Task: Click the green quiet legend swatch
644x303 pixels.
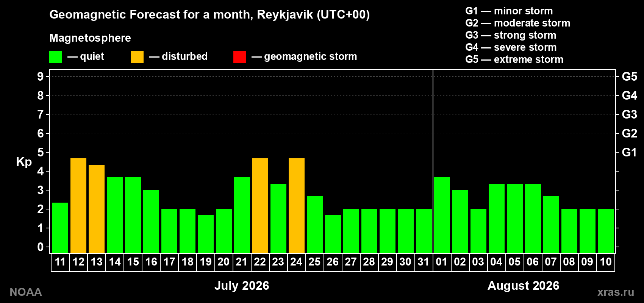Action: 55,57
